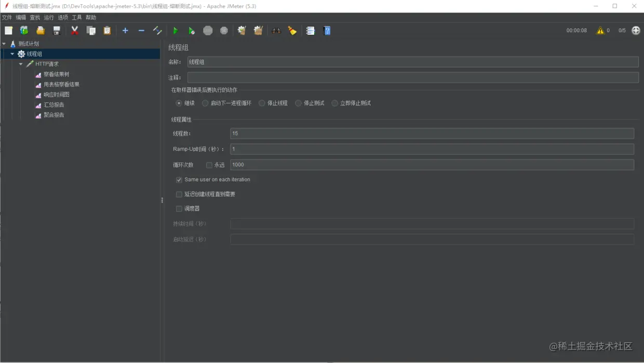644x363 pixels.
Task: Save the test plan with floppy disk icon
Action: click(57, 31)
